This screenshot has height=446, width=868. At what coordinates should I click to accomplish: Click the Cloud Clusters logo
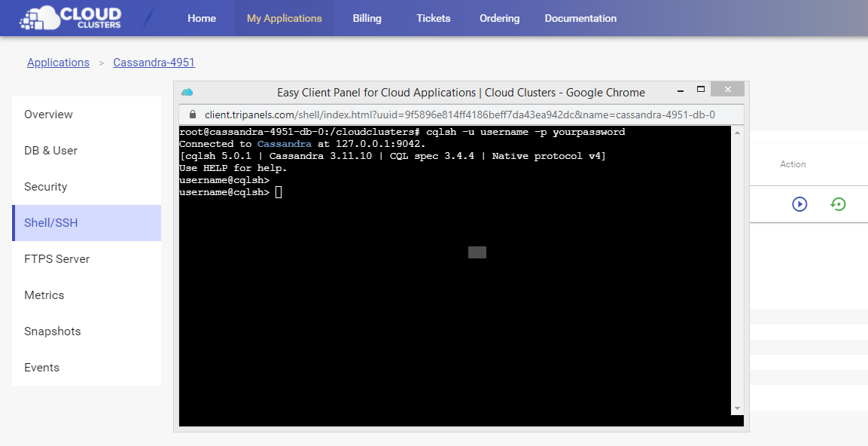pyautogui.click(x=70, y=18)
